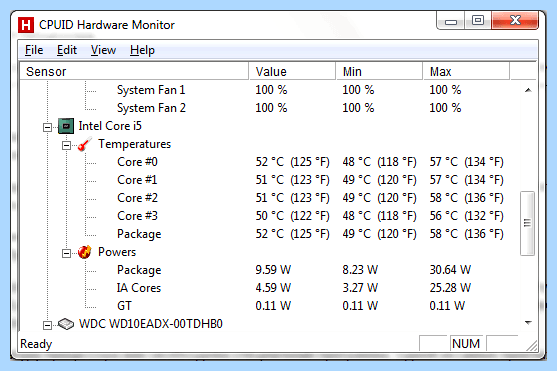Collapse the Temperatures tree branch
The height and width of the screenshot is (371, 557).
66,145
